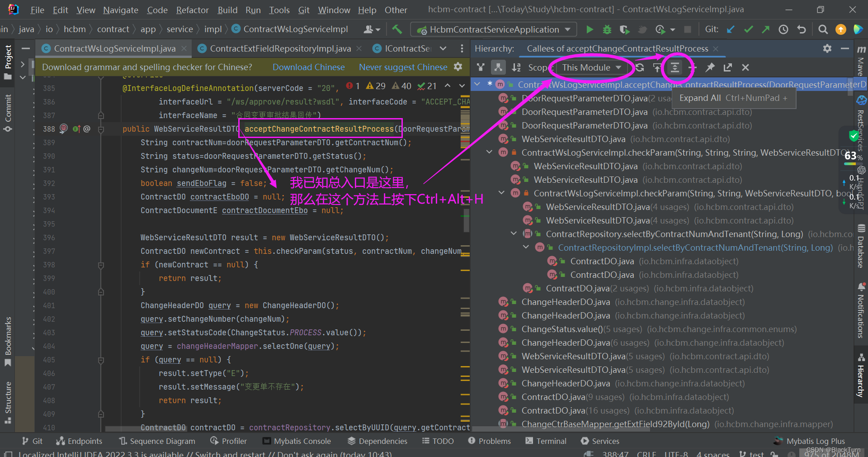Click service breadcrumb in navigation bar
Screen dimensions: 868x457
[x=179, y=29]
